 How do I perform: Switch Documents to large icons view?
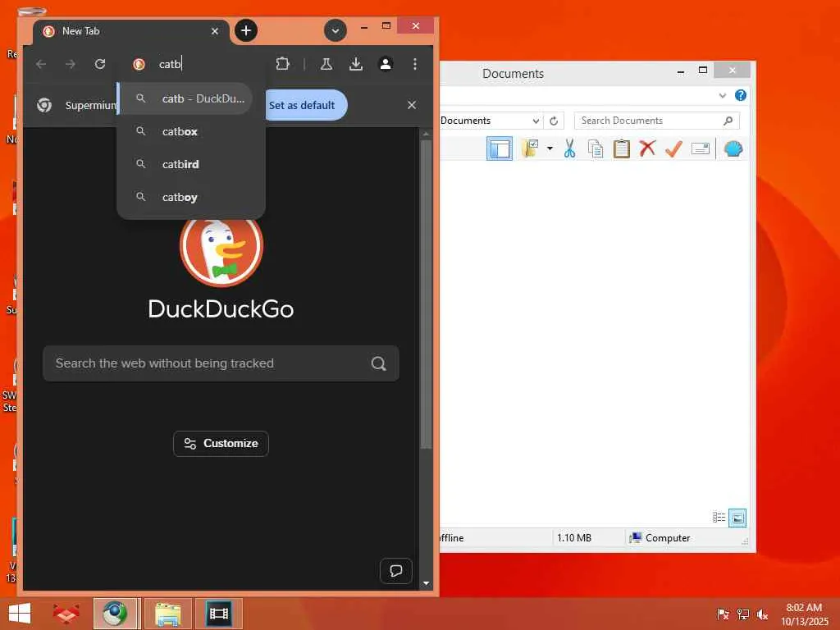(737, 518)
